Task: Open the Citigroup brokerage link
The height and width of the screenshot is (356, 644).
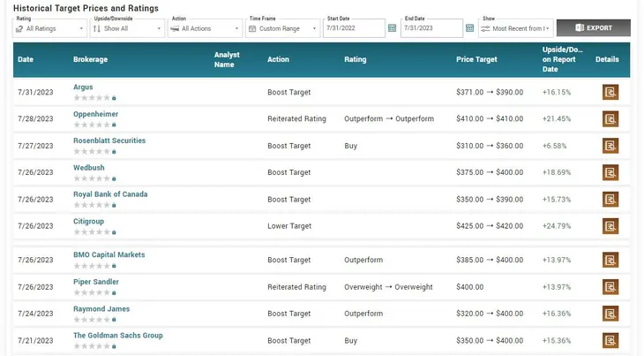Action: point(88,221)
